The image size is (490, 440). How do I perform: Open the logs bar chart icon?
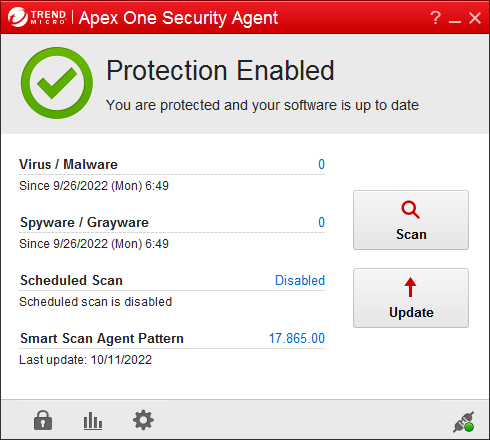[93, 421]
